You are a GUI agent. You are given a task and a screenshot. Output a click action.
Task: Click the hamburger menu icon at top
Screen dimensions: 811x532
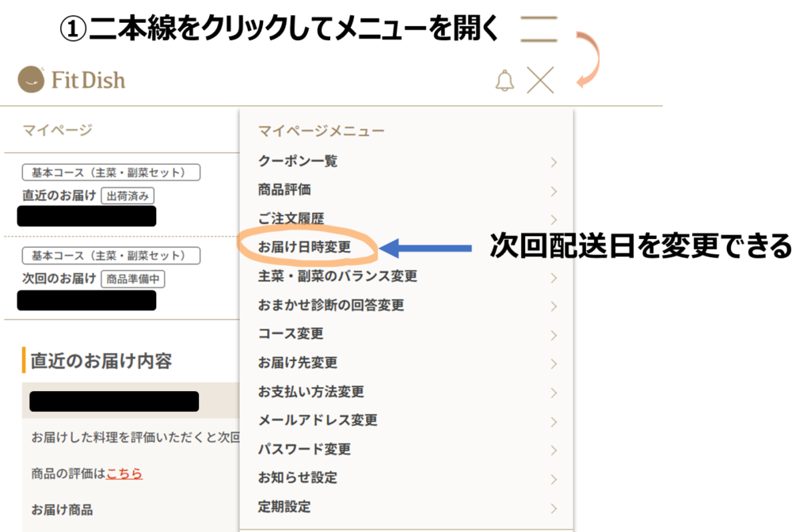coord(539,29)
